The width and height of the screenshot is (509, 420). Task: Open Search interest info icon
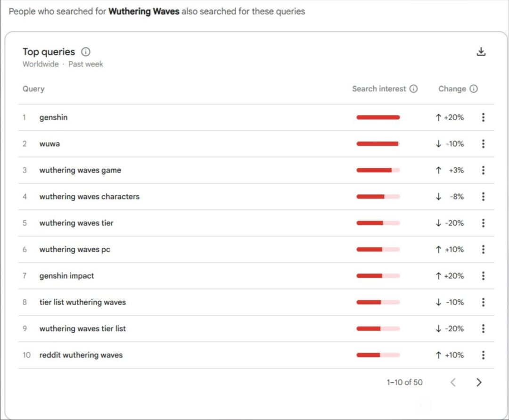413,89
